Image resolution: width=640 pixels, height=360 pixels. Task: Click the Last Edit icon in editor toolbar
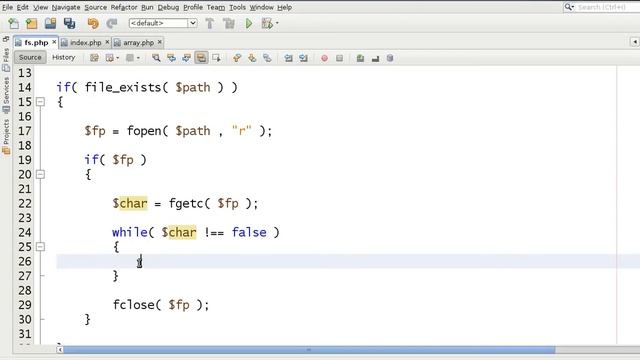pos(94,58)
